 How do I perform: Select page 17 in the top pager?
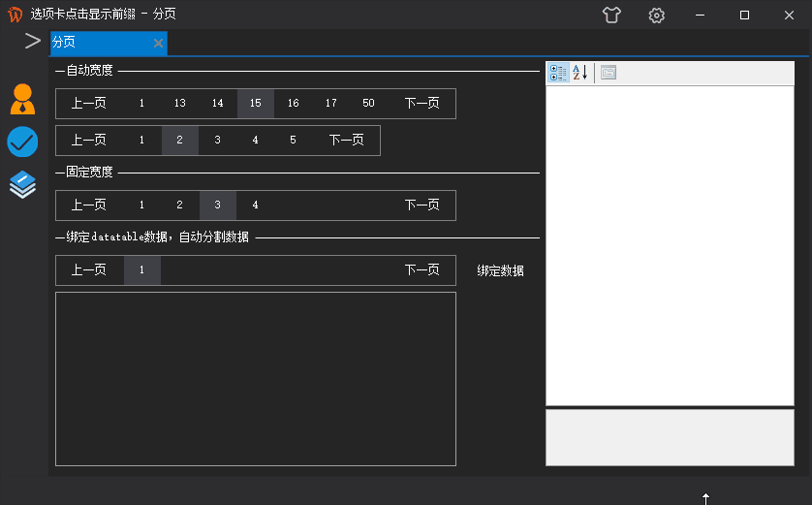pos(331,104)
